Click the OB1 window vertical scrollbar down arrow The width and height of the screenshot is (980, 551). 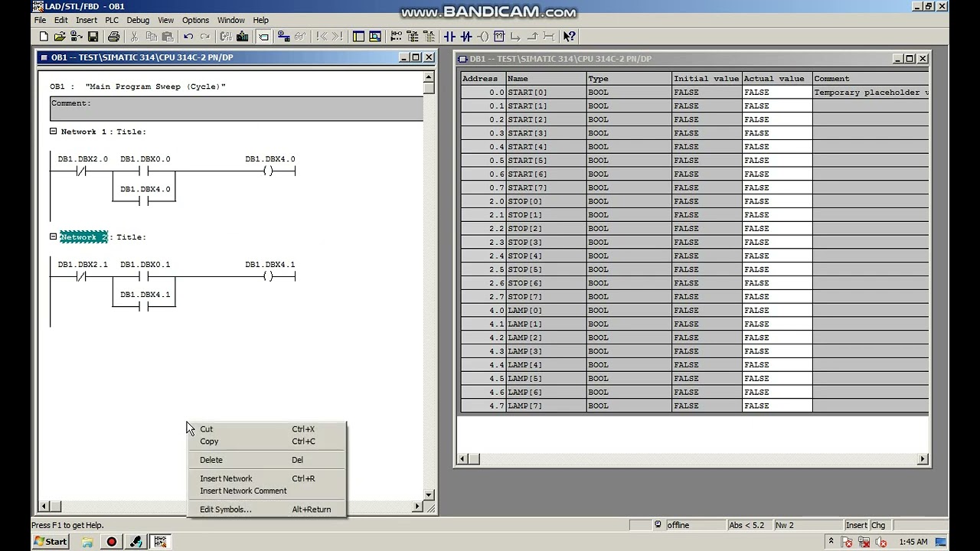(429, 494)
